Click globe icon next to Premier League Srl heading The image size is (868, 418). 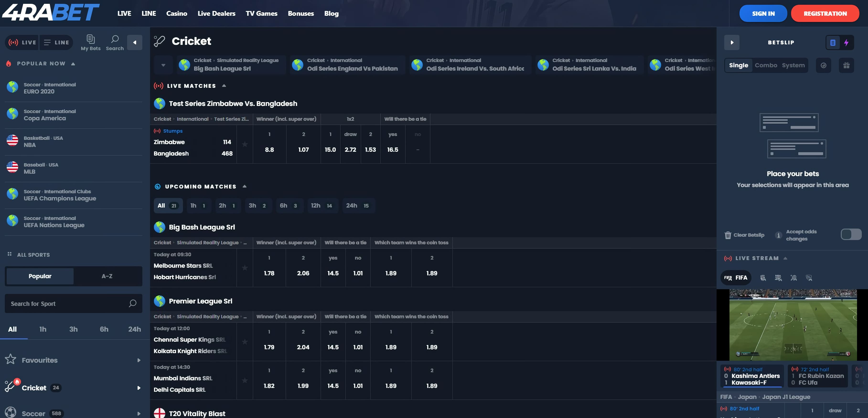tap(159, 301)
